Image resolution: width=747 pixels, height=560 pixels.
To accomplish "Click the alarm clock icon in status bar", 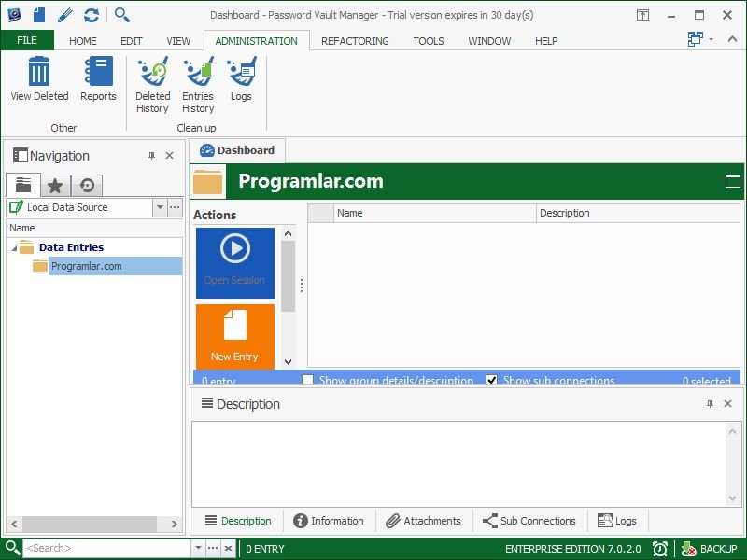I will pos(660,549).
